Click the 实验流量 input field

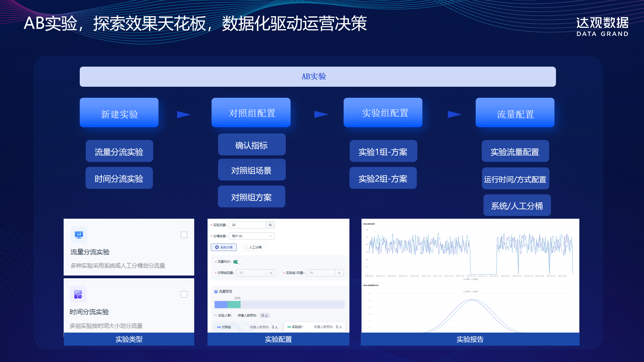[x=247, y=225]
